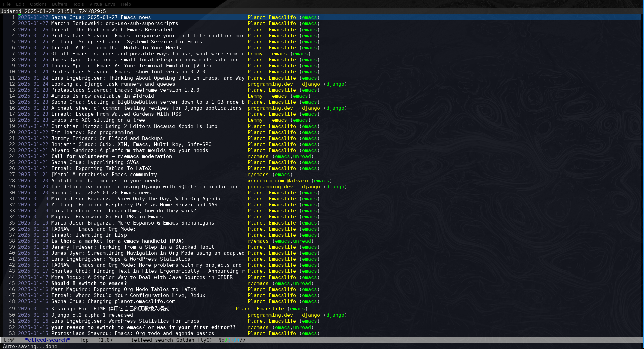Click the 'xenodium.com @alvaro' feed name

278,181
